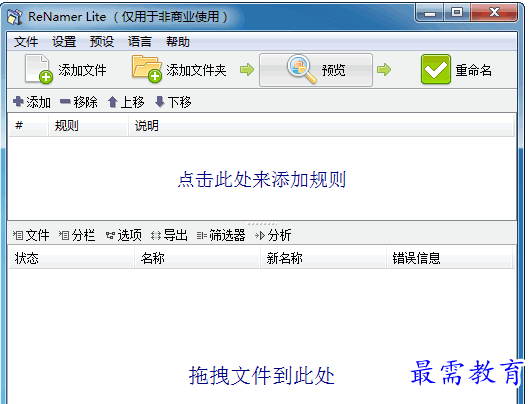Click the green checkmark 重命名 icon

pos(436,69)
